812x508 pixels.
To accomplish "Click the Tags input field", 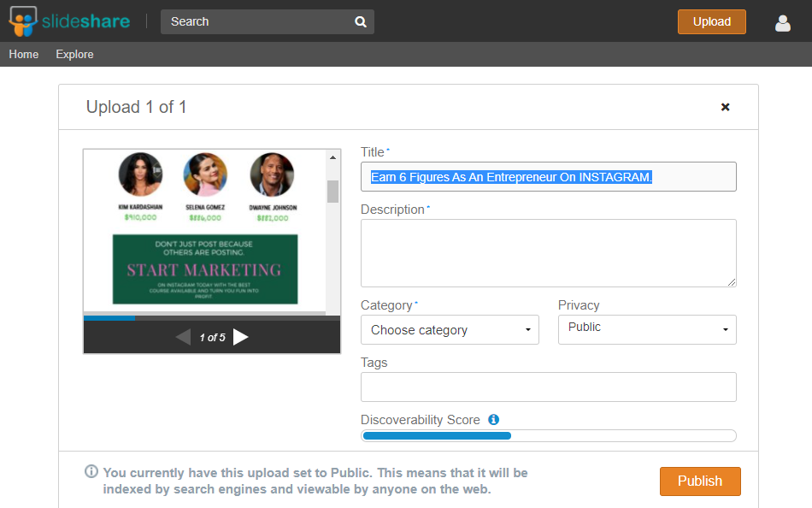I will (549, 387).
